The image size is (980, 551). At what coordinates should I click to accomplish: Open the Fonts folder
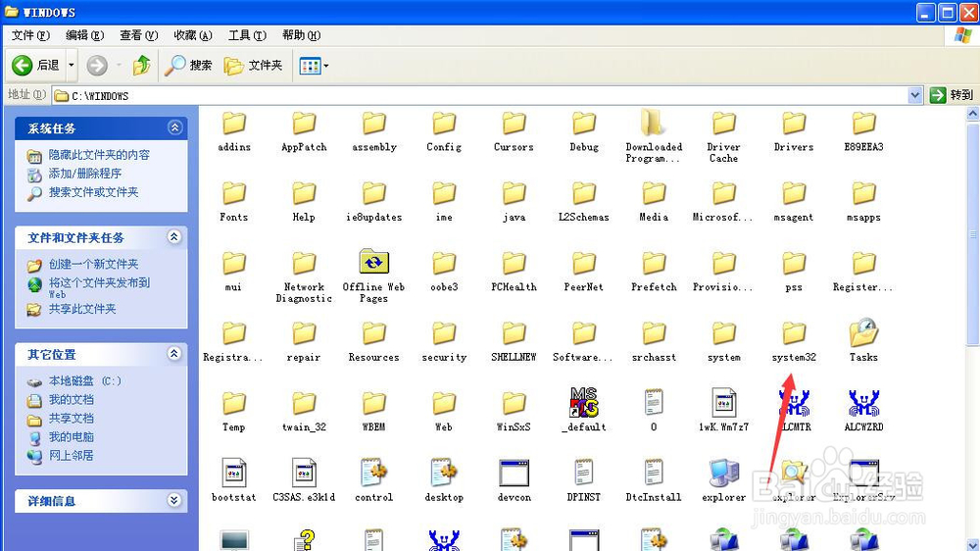[234, 201]
